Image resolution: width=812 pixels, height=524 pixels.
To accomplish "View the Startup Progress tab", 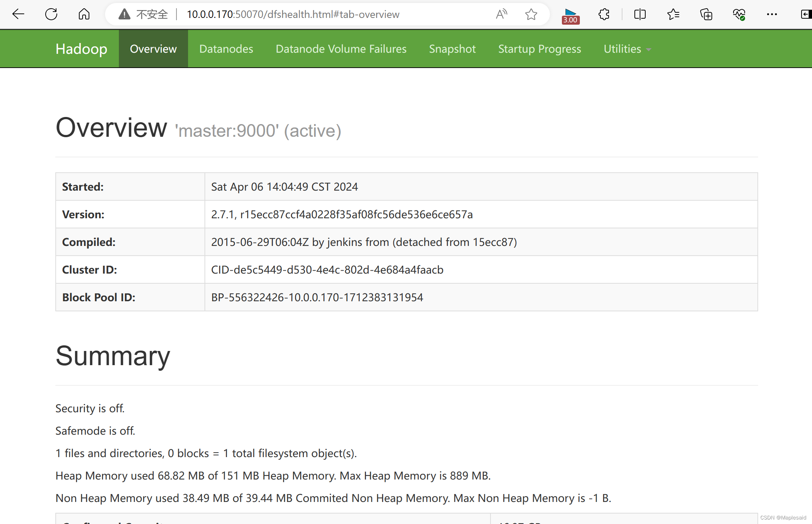I will point(539,49).
